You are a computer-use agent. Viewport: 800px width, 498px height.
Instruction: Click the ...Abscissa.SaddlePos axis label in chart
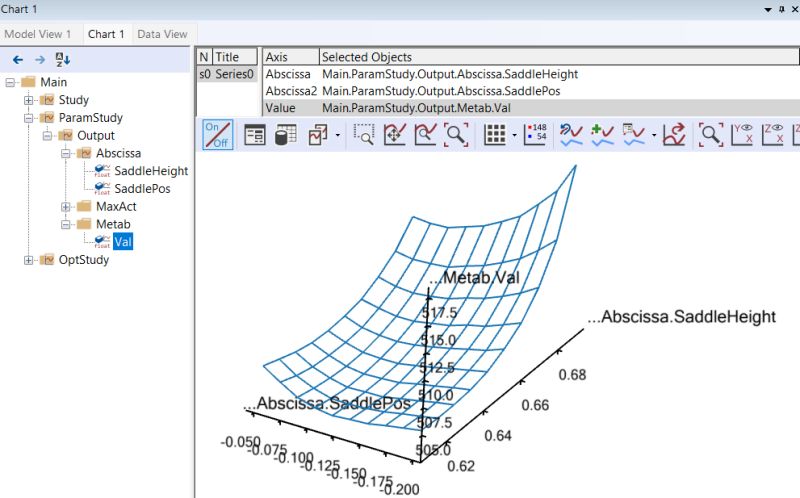click(x=327, y=403)
